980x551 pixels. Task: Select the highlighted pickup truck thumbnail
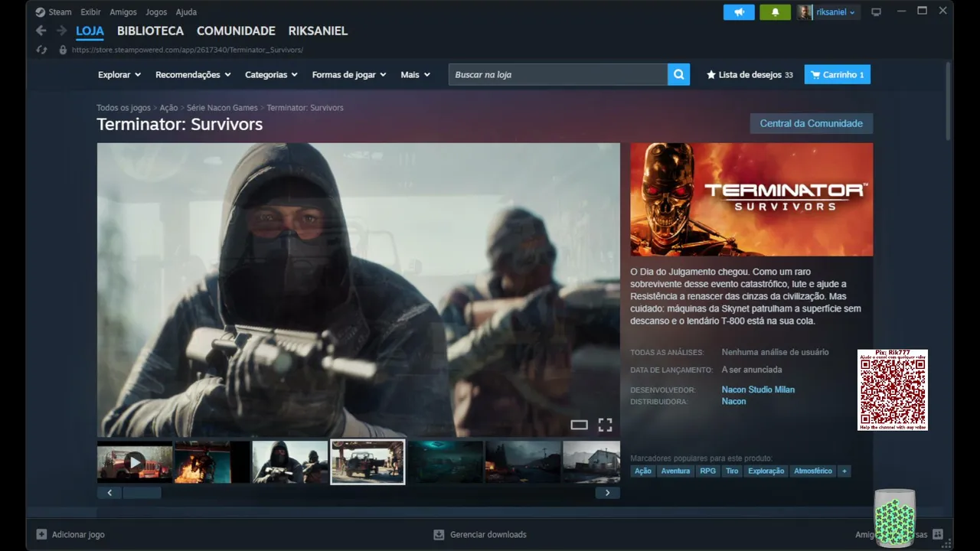click(x=367, y=462)
